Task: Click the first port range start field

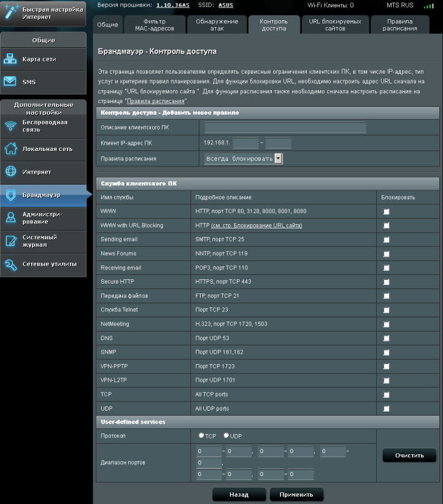Action: tap(209, 451)
